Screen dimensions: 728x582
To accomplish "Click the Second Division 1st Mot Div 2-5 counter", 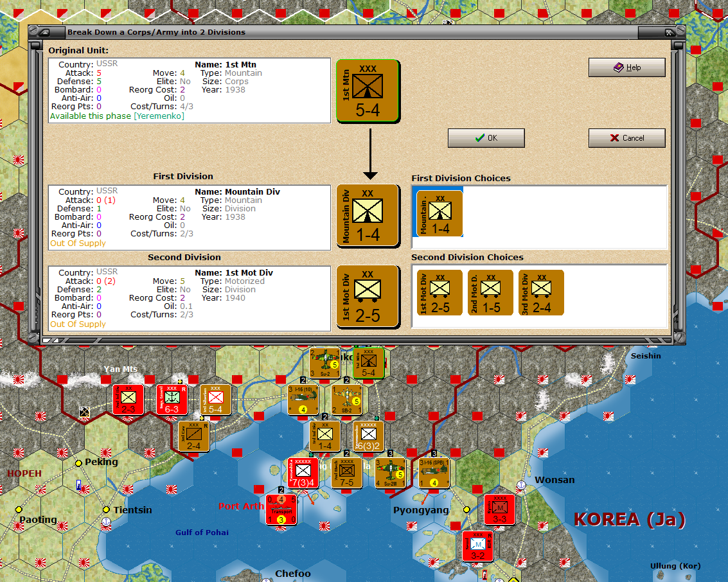I will tap(368, 297).
